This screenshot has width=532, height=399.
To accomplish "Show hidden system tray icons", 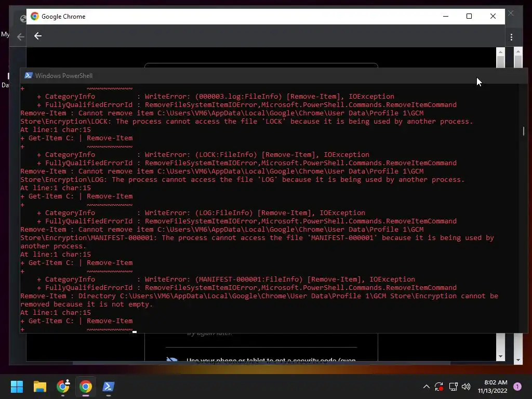I will [x=427, y=387].
